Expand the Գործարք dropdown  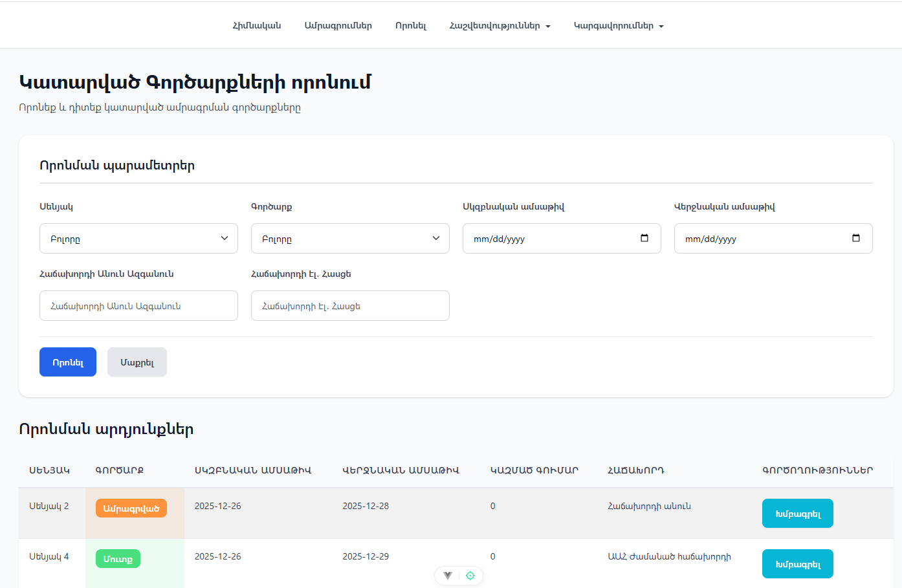point(350,239)
